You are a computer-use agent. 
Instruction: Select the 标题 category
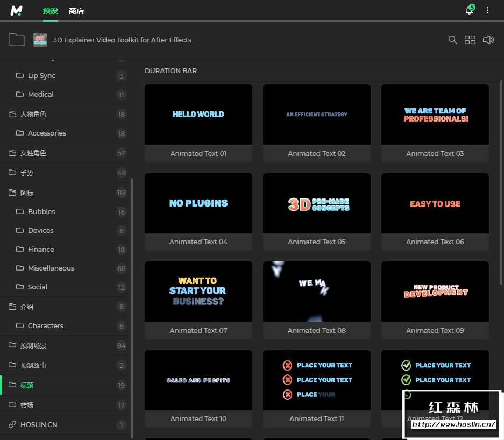27,385
